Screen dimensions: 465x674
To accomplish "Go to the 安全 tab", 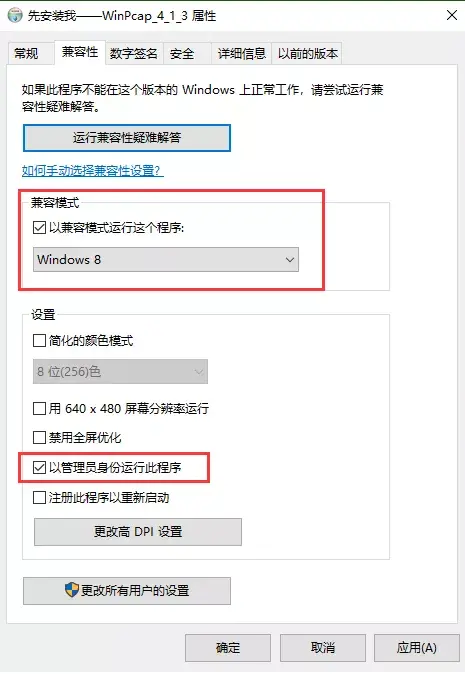I will coord(183,53).
